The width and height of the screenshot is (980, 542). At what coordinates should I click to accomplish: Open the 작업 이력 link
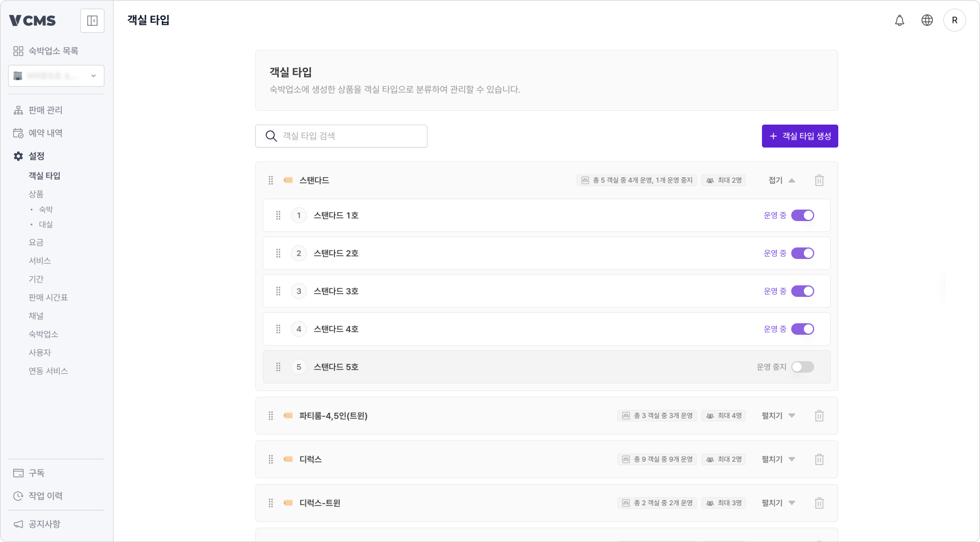coord(45,495)
